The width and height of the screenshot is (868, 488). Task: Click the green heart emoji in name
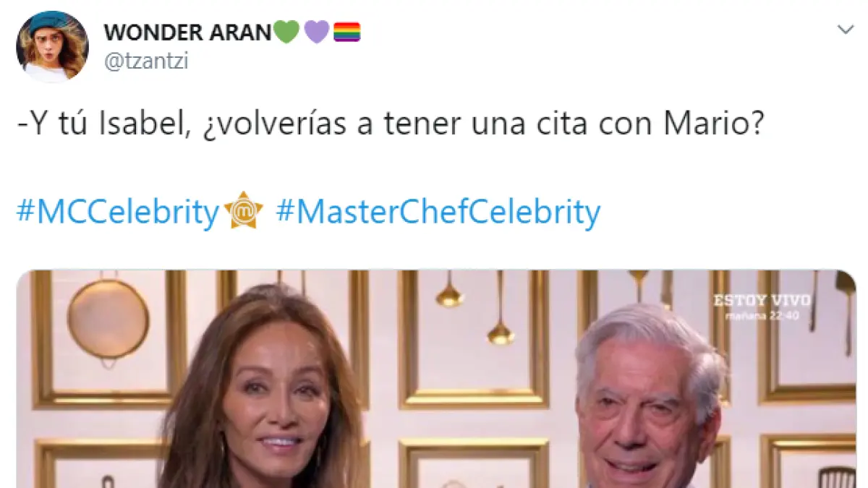pyautogui.click(x=287, y=32)
